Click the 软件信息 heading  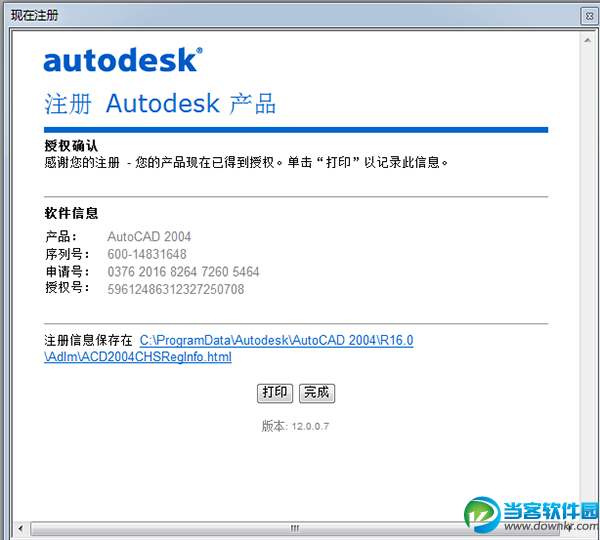point(72,213)
